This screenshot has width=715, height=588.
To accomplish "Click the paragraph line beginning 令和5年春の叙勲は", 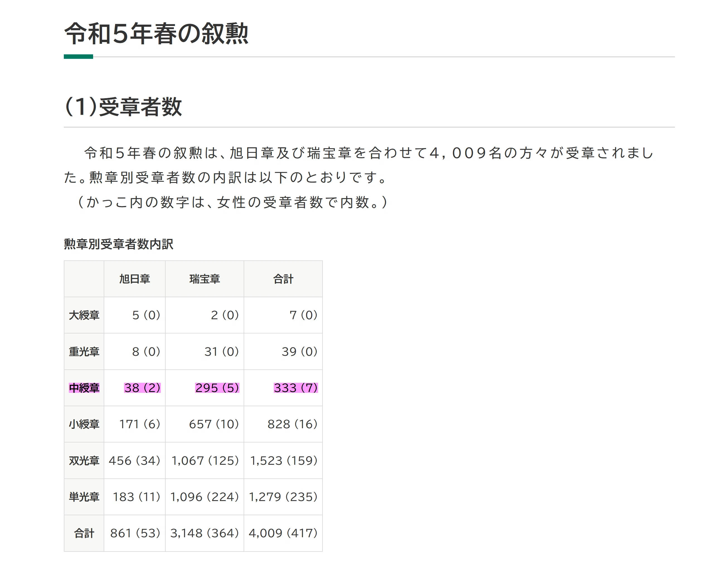I will [369, 153].
